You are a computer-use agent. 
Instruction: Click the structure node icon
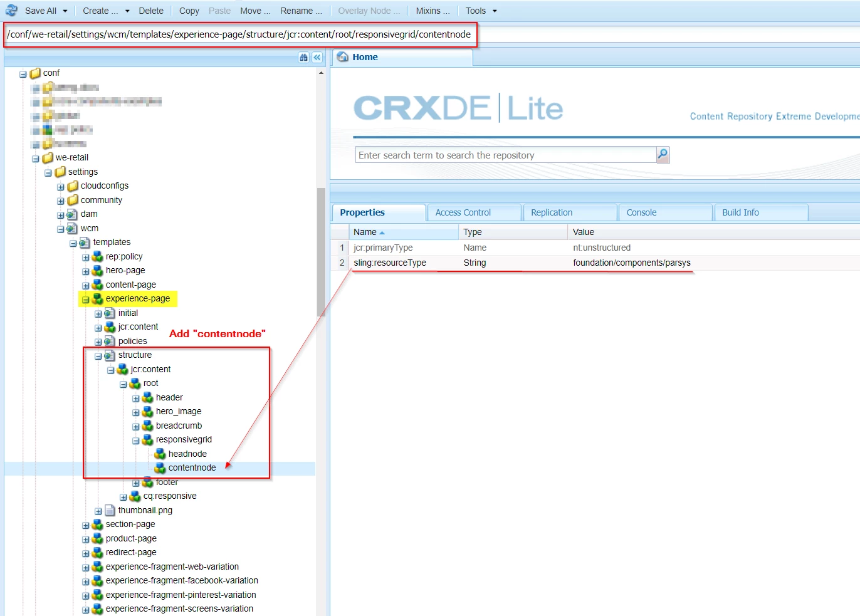click(x=110, y=355)
